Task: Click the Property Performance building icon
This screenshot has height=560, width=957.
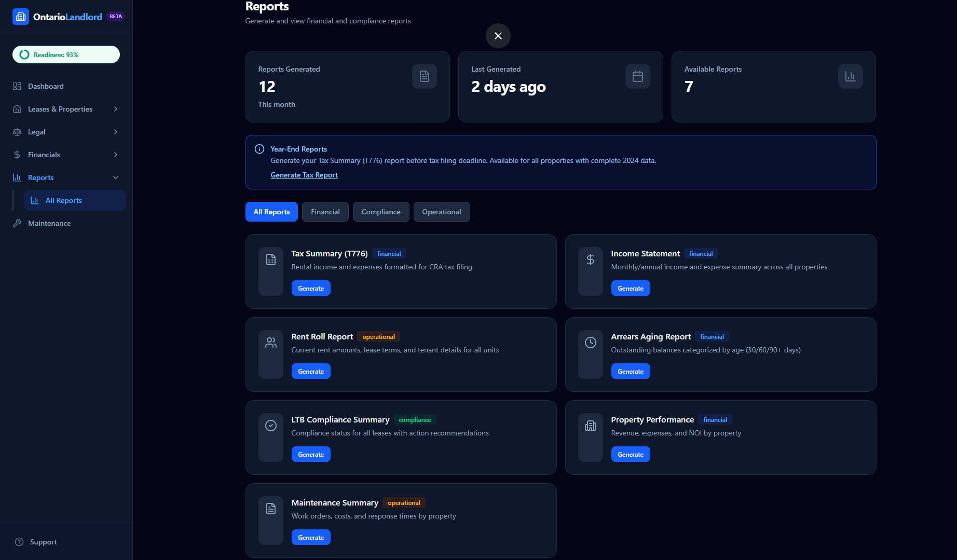Action: pos(591,426)
